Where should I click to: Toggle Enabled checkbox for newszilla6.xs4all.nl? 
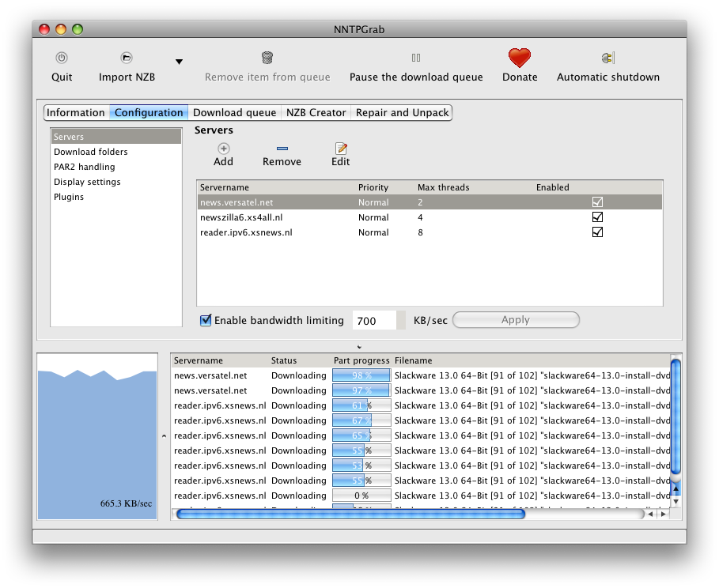click(x=597, y=217)
